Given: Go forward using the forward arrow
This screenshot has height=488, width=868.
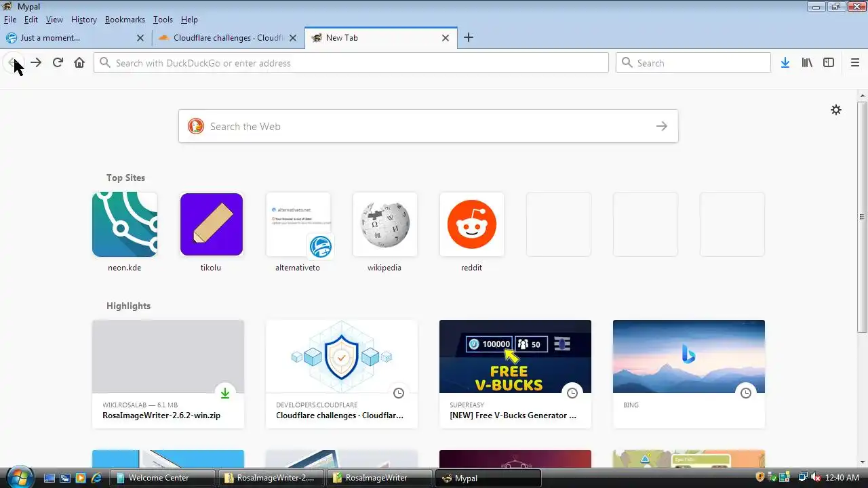Looking at the screenshot, I should click(x=36, y=62).
